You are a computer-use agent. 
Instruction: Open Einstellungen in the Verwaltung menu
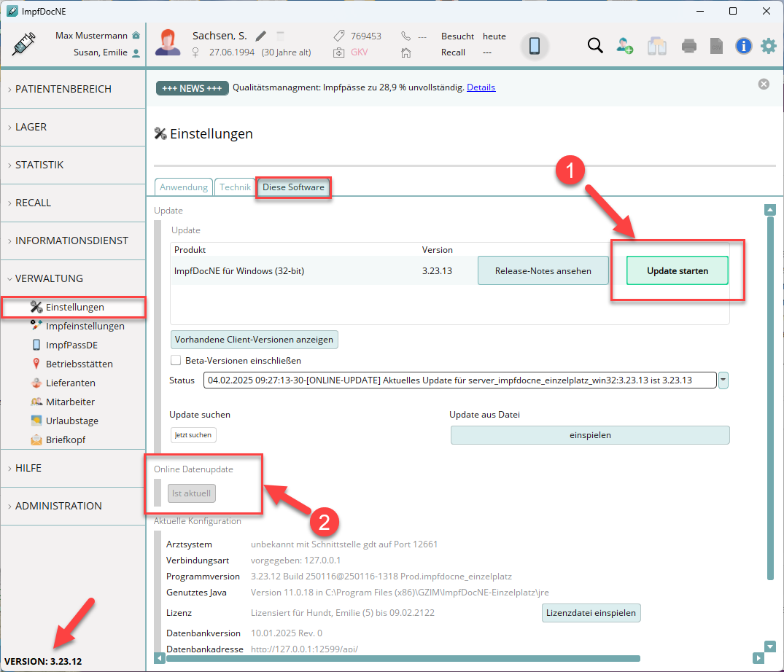[x=74, y=308]
